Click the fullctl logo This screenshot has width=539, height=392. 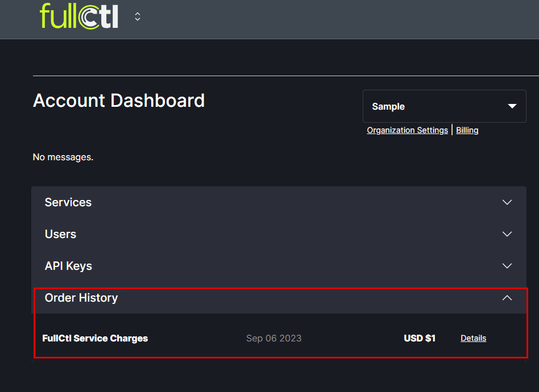coord(79,16)
